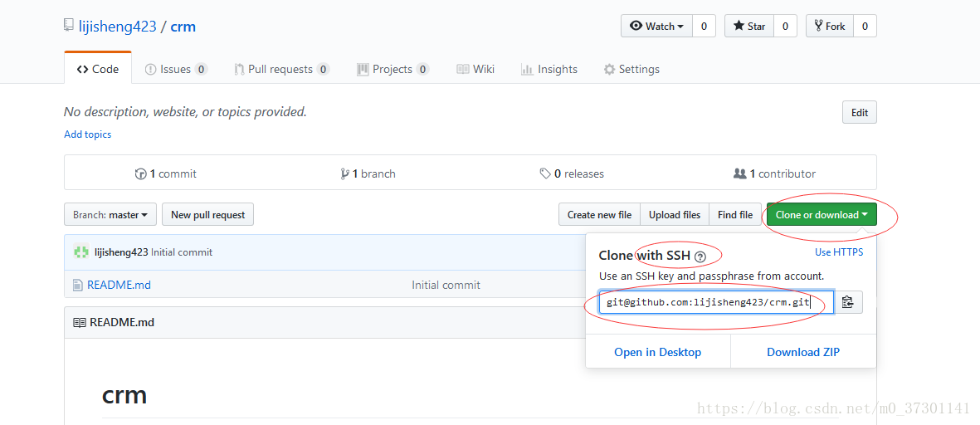
Task: Fork the repository
Action: pos(829,27)
